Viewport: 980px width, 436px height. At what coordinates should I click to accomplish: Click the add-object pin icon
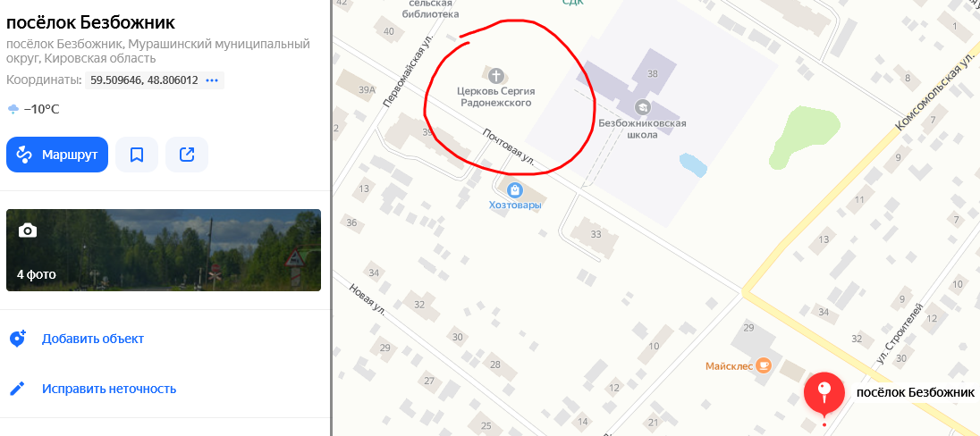(18, 339)
